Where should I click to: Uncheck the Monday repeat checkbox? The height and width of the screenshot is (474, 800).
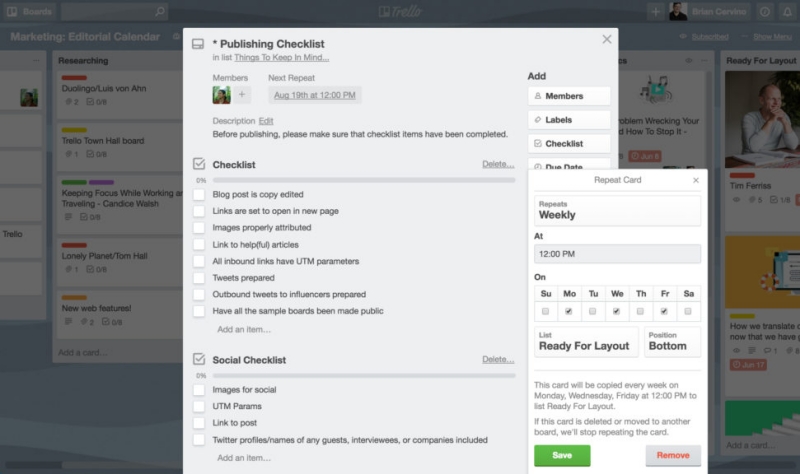[569, 311]
